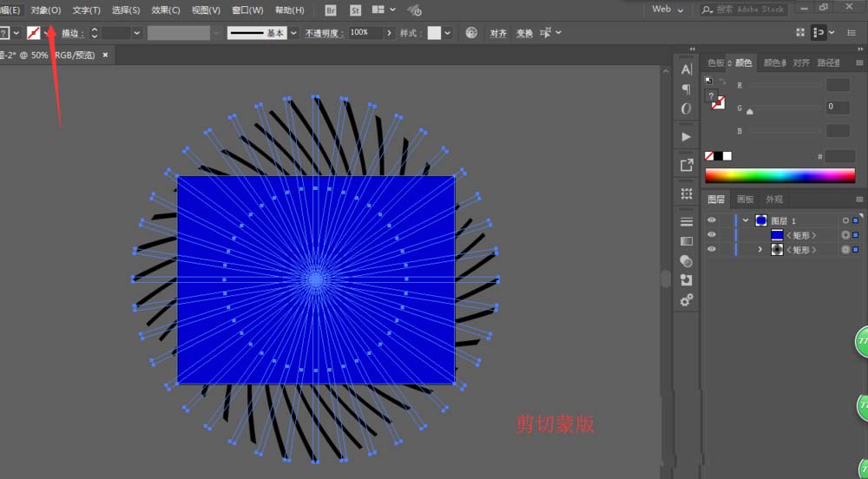The image size is (868, 479).
Task: Open the Paragraph panel icon
Action: (x=687, y=89)
